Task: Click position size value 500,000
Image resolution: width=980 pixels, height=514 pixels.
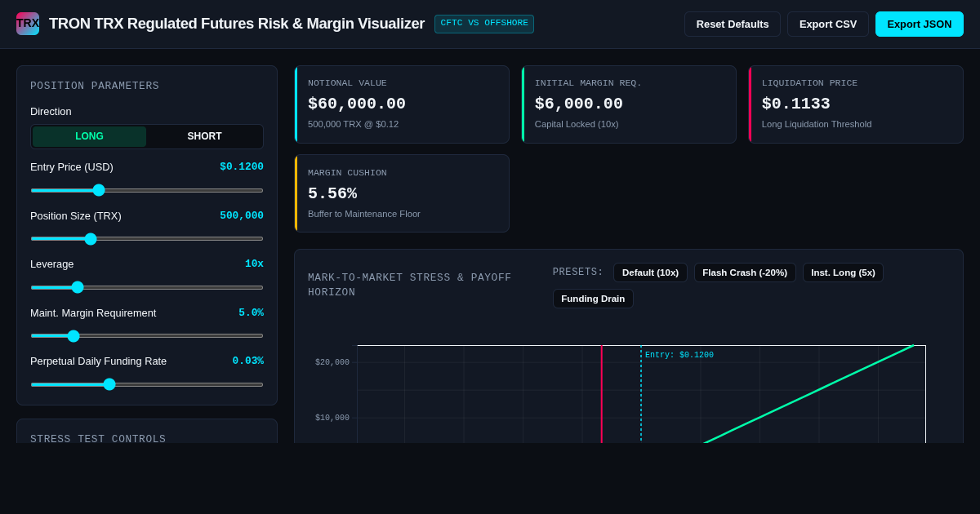Action: (x=242, y=215)
